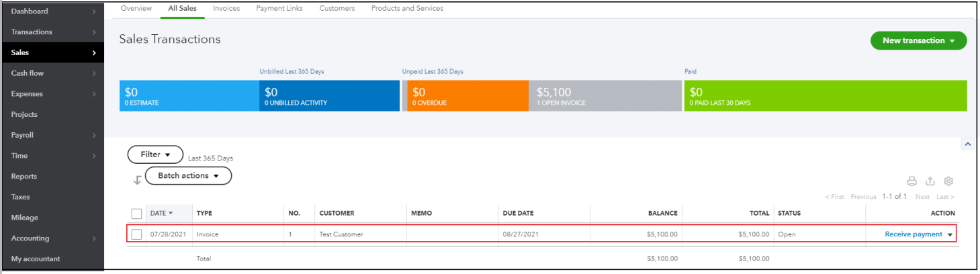The height and width of the screenshot is (274, 980).
Task: Expand the Accounting sidebar chevron
Action: tap(94, 238)
